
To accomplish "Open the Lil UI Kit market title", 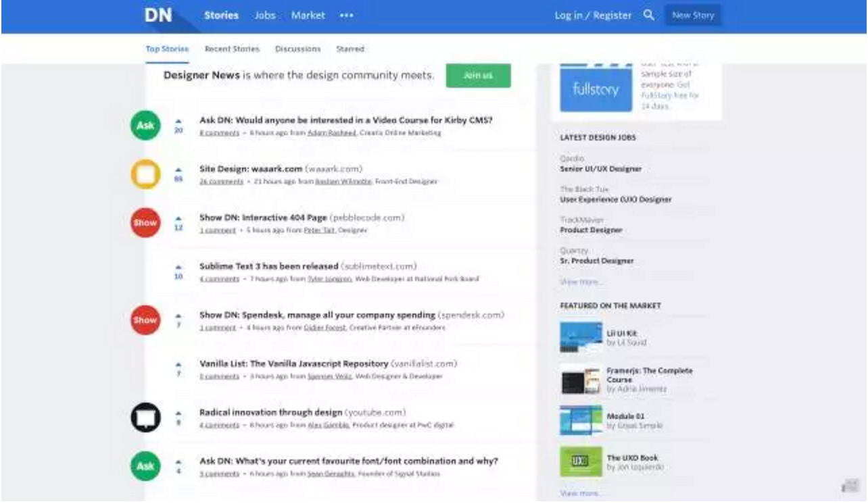I will 622,333.
